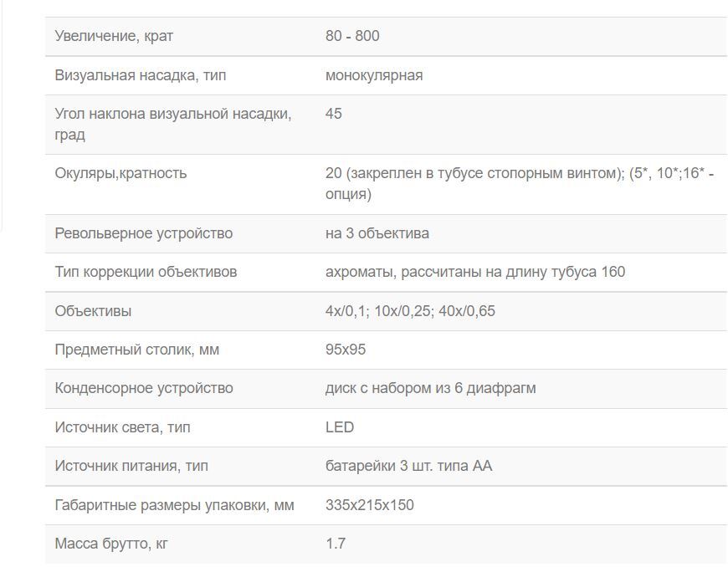728x567 pixels.
Task: Select the "Визуальная насадка, тип" row label
Action: point(141,75)
